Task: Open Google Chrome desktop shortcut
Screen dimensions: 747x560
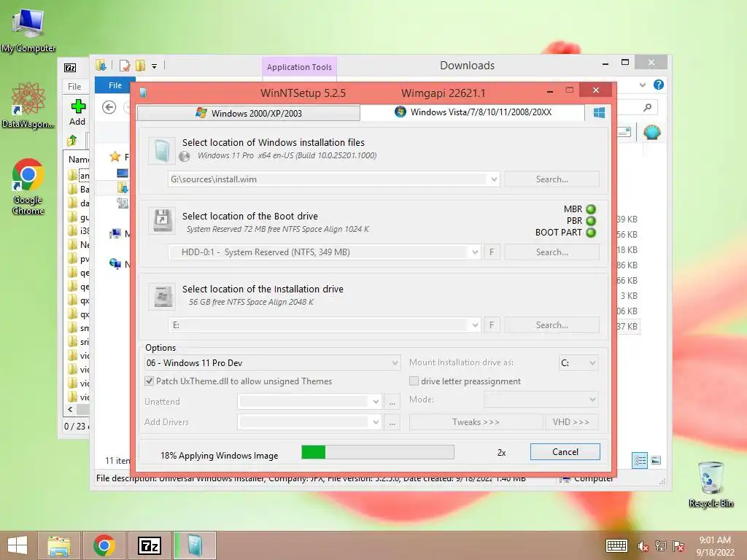Action: [28, 186]
